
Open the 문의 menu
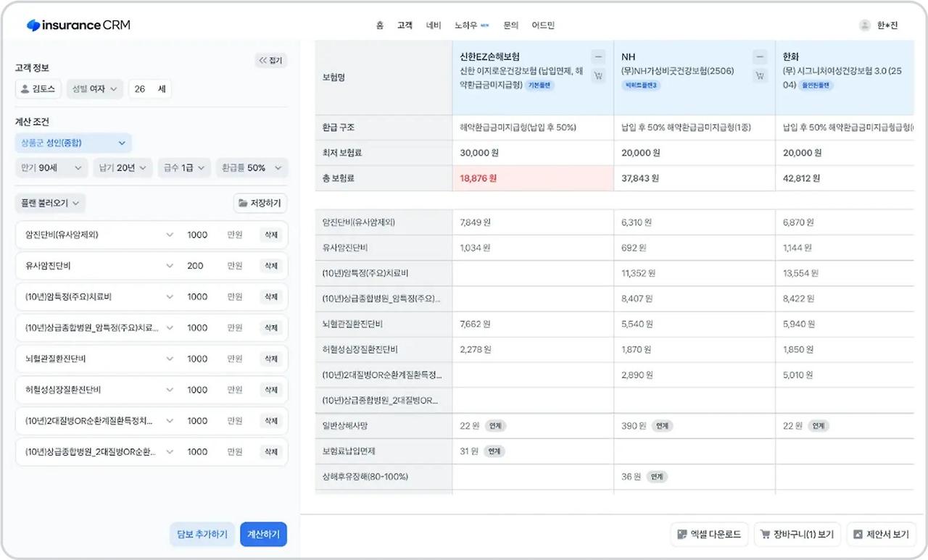click(x=510, y=25)
